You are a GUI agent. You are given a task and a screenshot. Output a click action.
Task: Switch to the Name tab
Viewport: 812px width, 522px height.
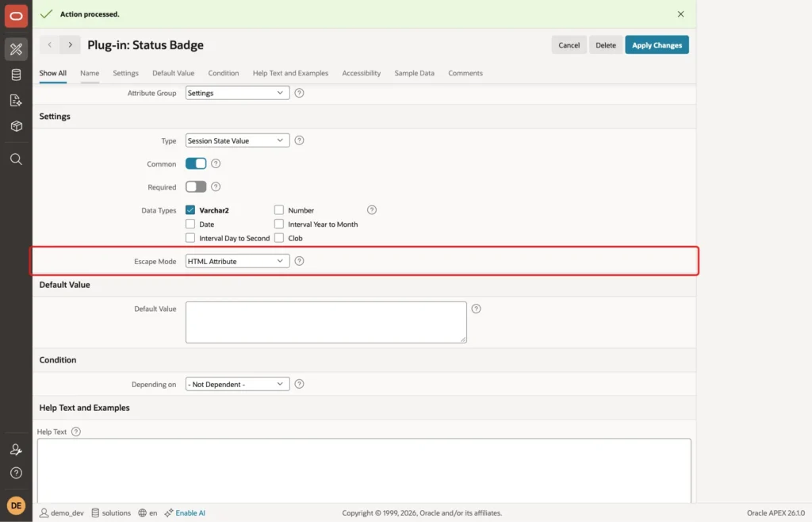(x=90, y=73)
